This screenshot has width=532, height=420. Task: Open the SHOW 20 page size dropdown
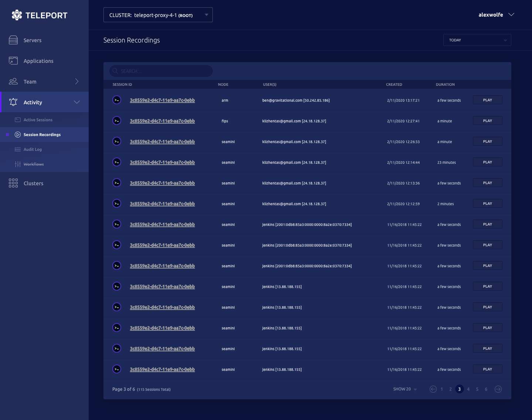point(405,389)
